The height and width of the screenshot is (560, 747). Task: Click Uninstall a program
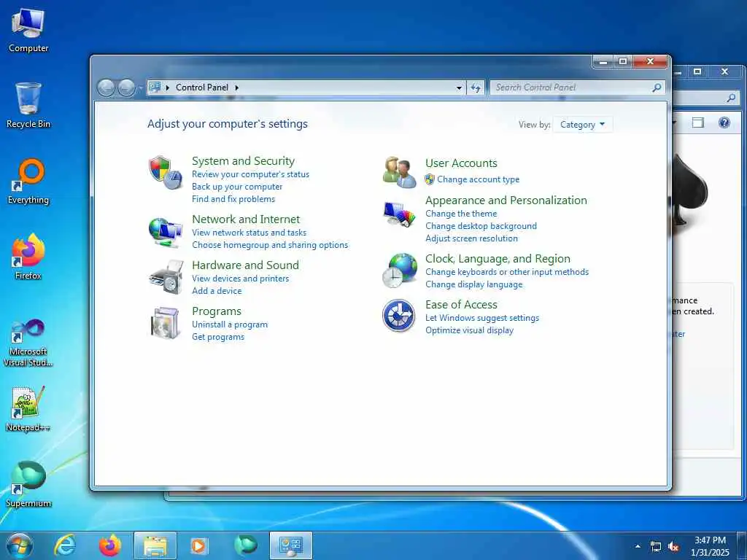click(230, 324)
